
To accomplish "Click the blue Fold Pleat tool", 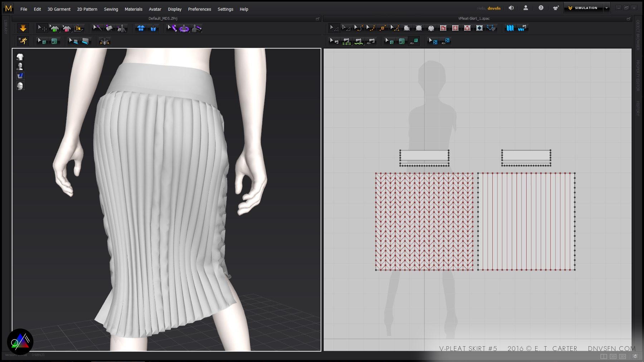I will [x=510, y=28].
